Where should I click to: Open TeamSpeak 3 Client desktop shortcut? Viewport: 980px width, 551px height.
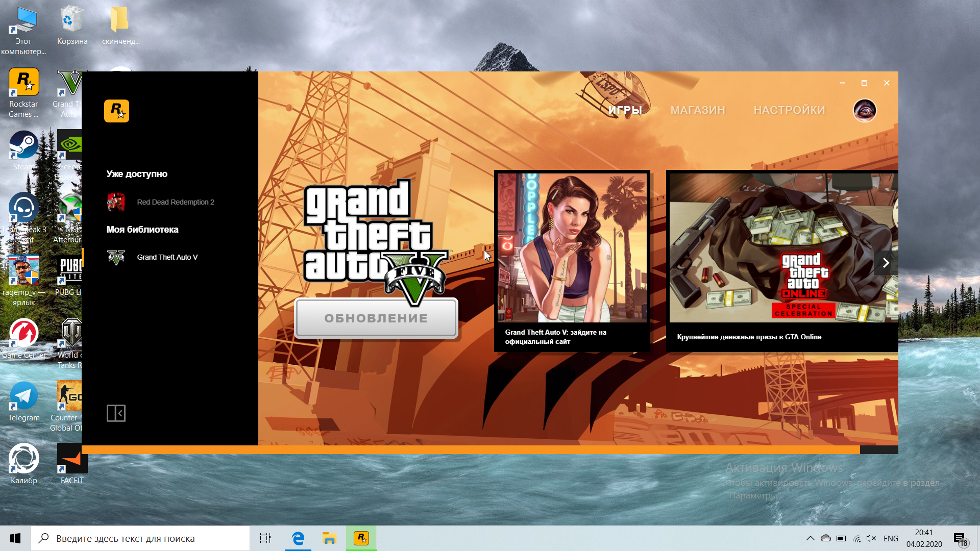click(x=23, y=218)
